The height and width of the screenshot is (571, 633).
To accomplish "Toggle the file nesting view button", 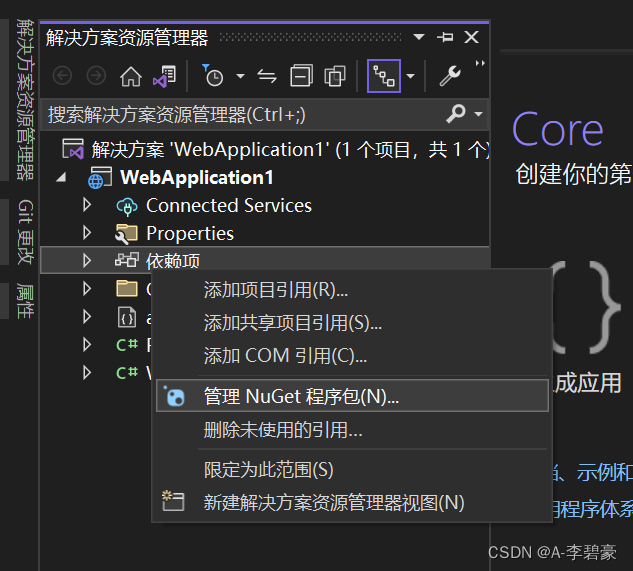I will [384, 76].
